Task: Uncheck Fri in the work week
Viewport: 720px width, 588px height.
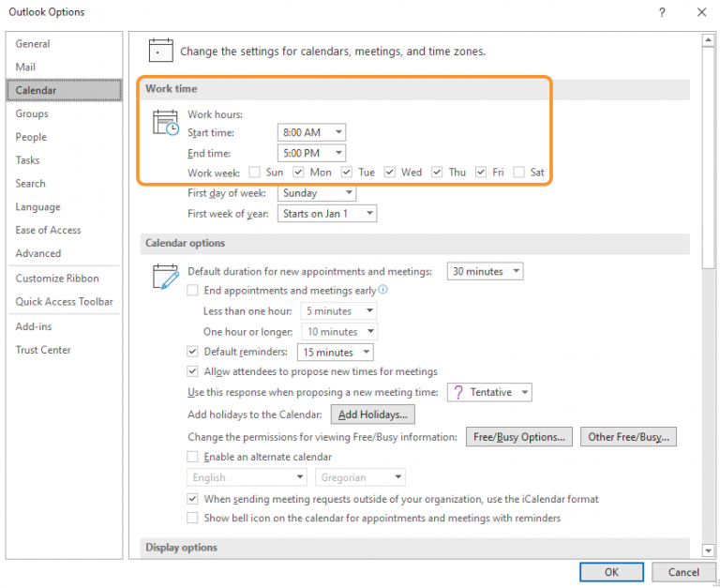Action: [481, 173]
